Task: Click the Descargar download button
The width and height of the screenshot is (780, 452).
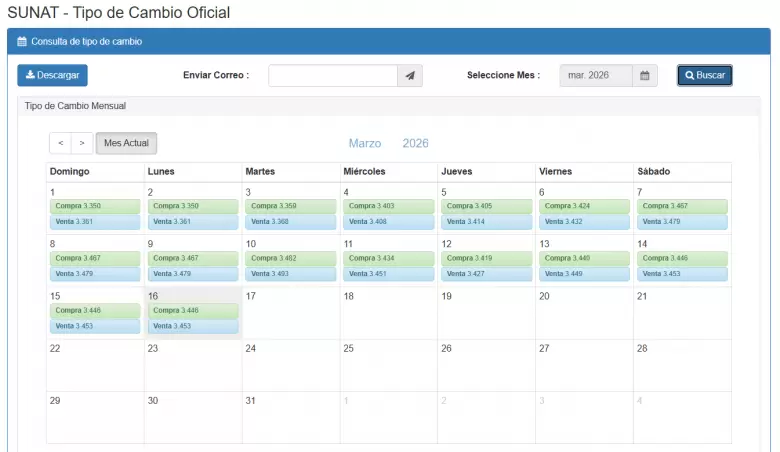Action: [x=52, y=75]
